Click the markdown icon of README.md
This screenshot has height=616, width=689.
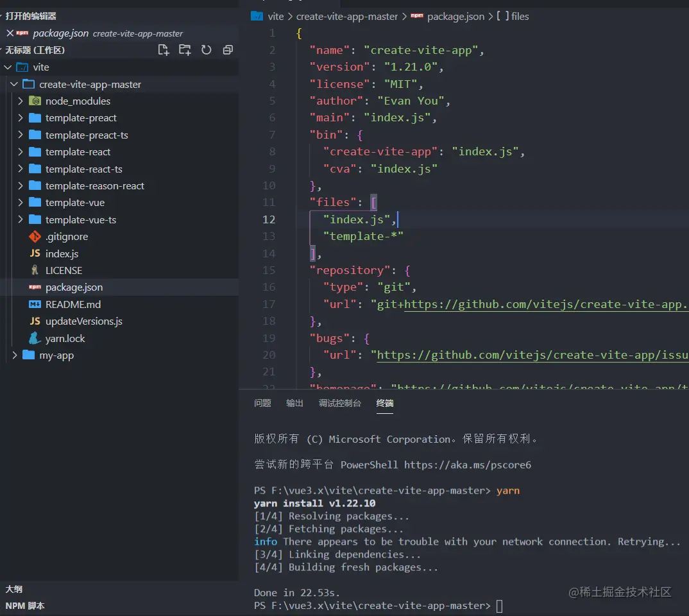pyautogui.click(x=35, y=304)
